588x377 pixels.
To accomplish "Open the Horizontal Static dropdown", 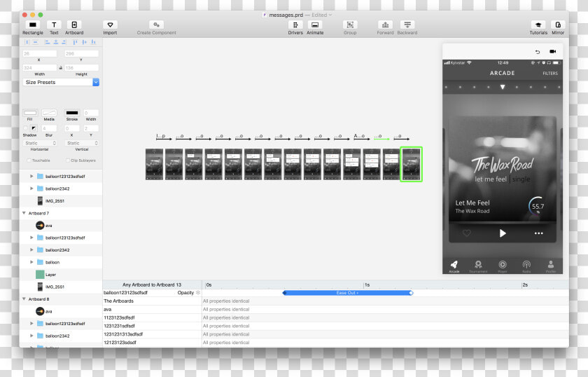I will [40, 143].
